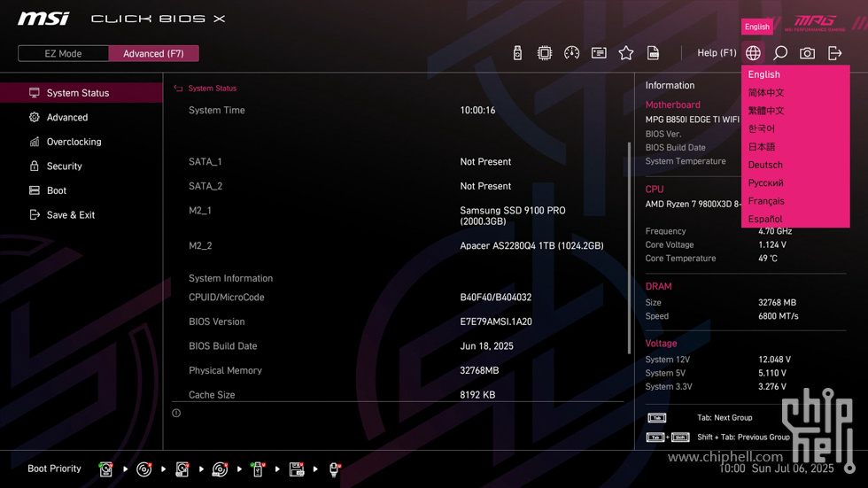Viewport: 868px width, 488px height.
Task: Click the back arrow beside System Status breadcrumb
Action: (178, 88)
